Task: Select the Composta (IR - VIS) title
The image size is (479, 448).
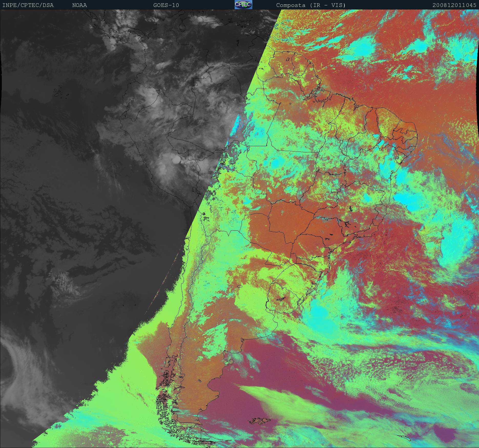Action: pos(311,5)
